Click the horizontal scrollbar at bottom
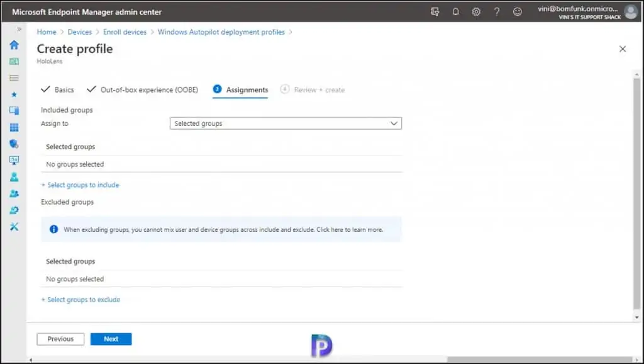Image resolution: width=644 pixels, height=364 pixels. (540, 360)
